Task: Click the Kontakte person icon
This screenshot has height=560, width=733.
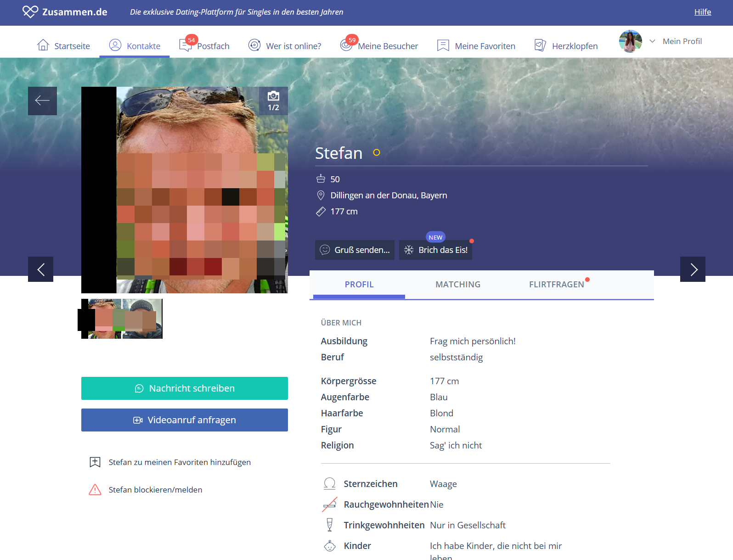Action: (115, 45)
